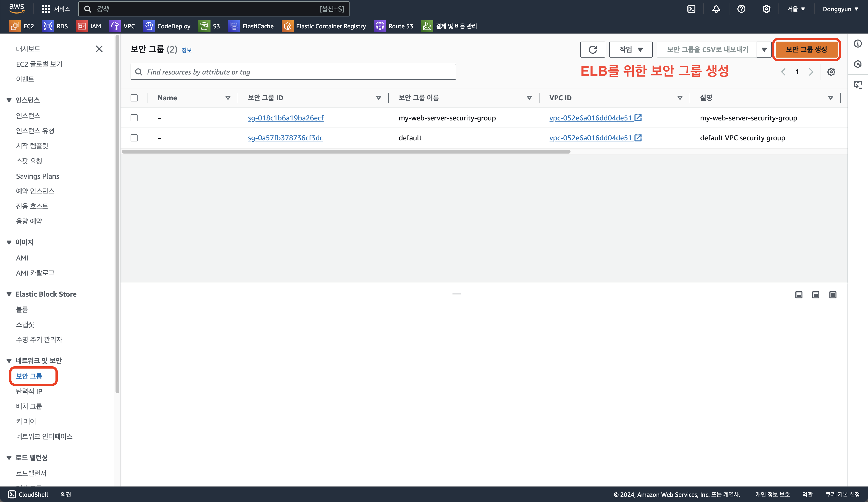Open the 서울 region selector dropdown
Screen dimensions: 868x502
(x=796, y=9)
